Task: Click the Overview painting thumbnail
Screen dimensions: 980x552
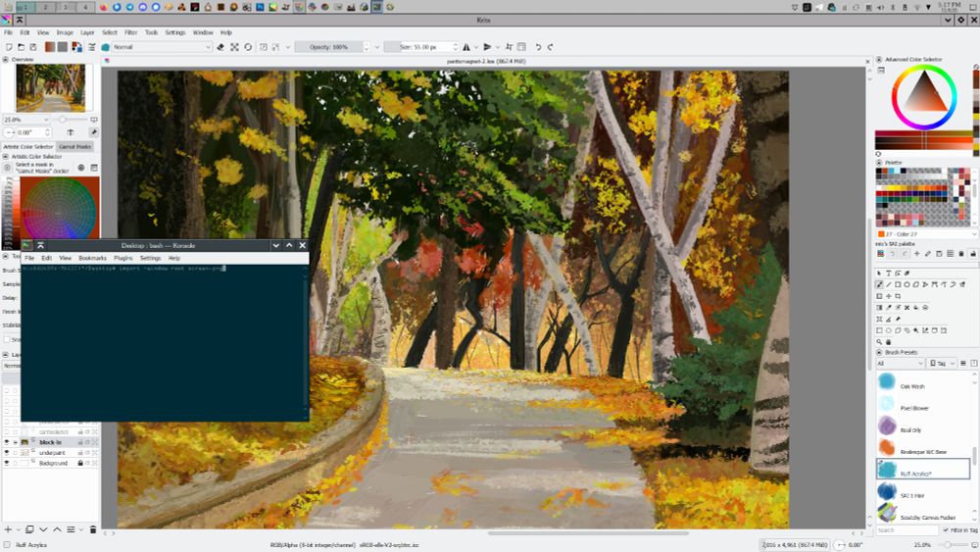Action: [x=51, y=87]
